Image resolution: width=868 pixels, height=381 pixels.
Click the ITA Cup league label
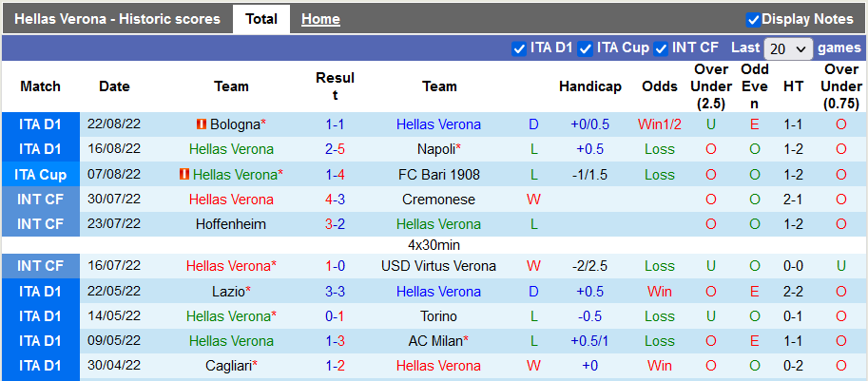coord(40,175)
